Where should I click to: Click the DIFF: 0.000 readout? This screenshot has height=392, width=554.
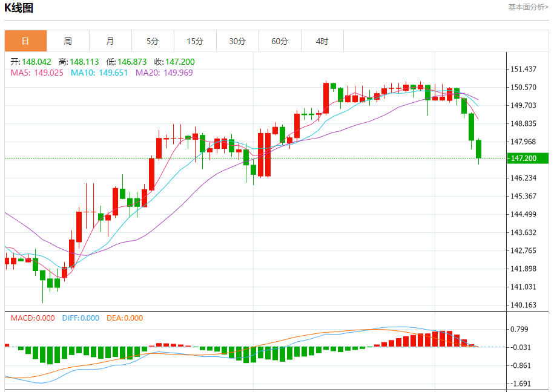(x=81, y=318)
